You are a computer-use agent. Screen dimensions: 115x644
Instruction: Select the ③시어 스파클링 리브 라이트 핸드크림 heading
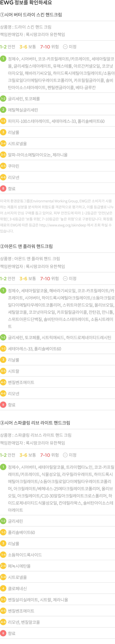tap(35, 423)
